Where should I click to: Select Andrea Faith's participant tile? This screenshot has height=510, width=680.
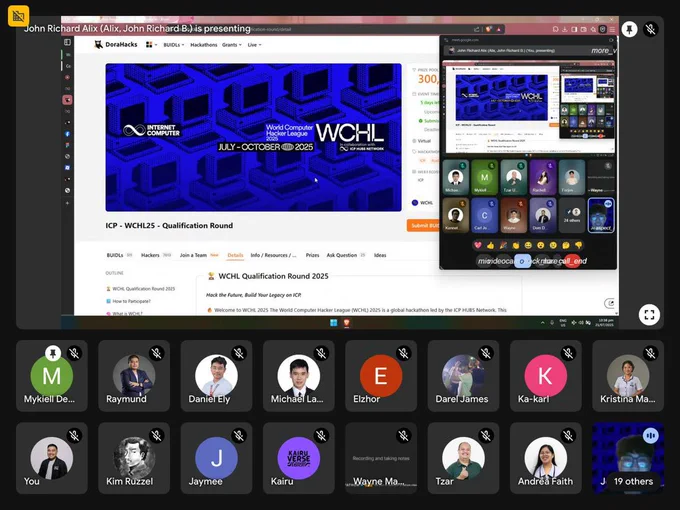coord(546,458)
